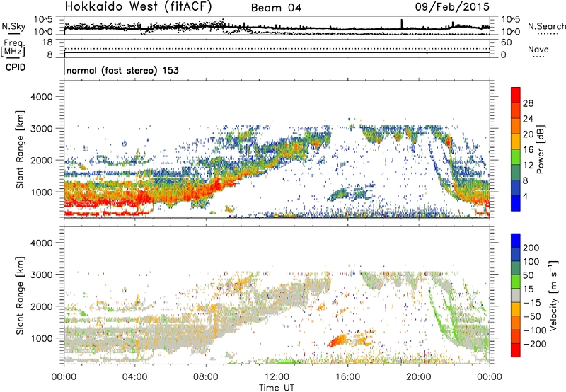
Task: Select the "Freq. [MHz]" axis label
Action: pyautogui.click(x=13, y=47)
